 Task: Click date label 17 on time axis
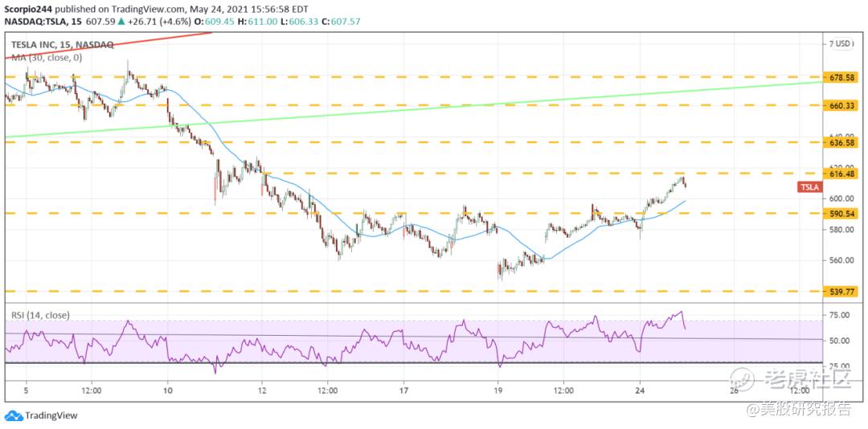pyautogui.click(x=404, y=390)
